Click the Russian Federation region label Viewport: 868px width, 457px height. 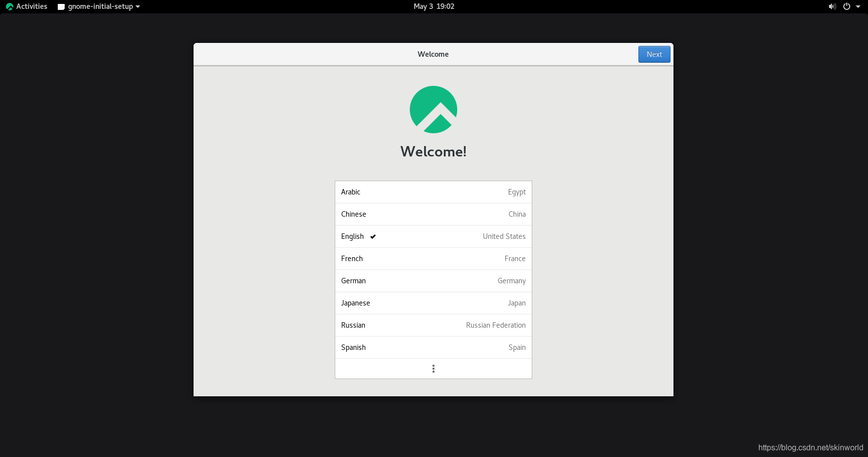pos(496,325)
